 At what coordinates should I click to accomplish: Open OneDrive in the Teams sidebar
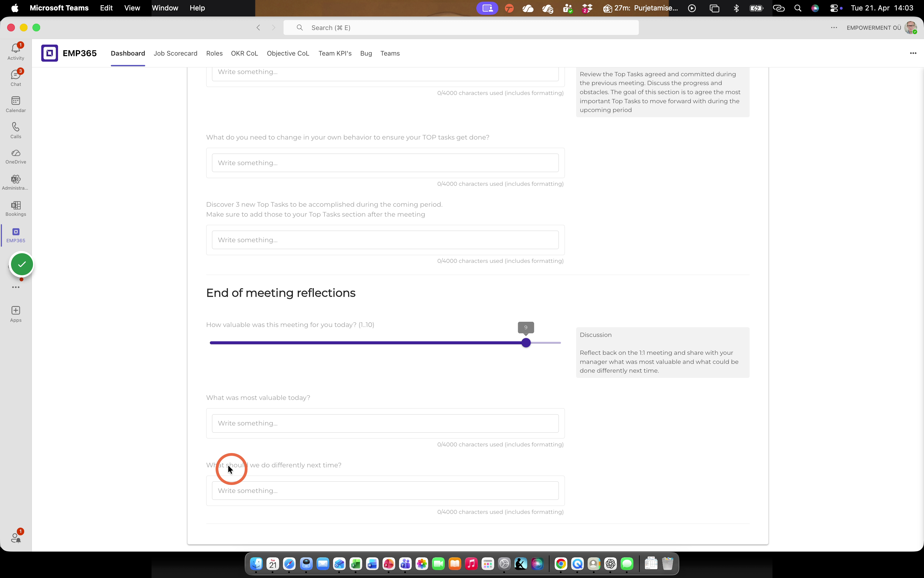click(x=16, y=156)
